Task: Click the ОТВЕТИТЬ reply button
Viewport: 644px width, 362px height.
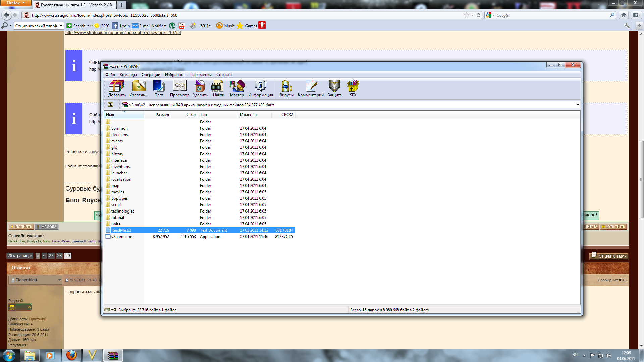Action: [613, 227]
